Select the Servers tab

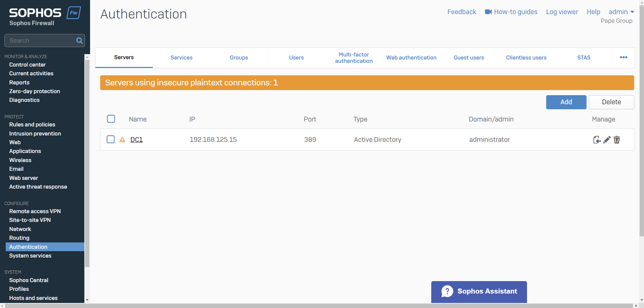pyautogui.click(x=124, y=57)
